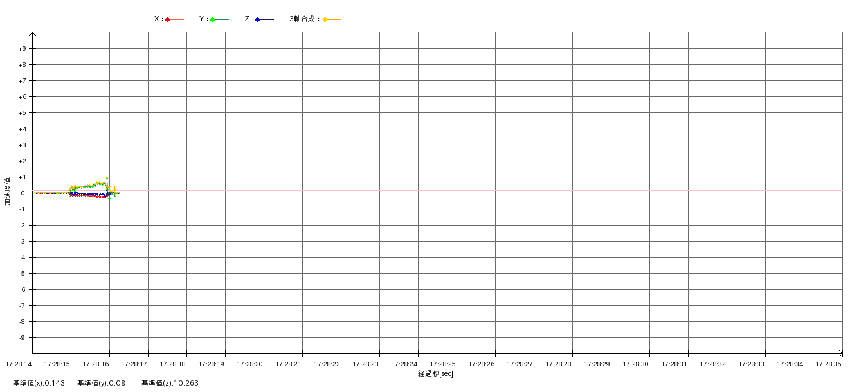Click the yellow 3軸合成 legend marker
Image resolution: width=868 pixels, height=392 pixels.
(x=325, y=19)
